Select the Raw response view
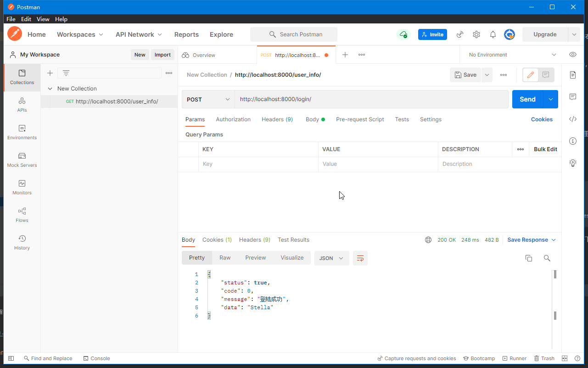Viewport: 588px width, 368px height. click(225, 258)
